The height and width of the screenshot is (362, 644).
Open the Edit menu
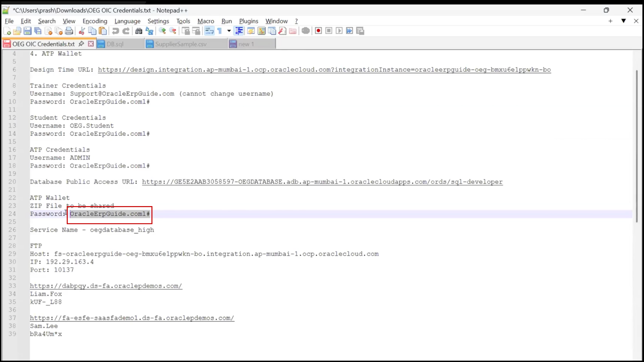point(26,21)
